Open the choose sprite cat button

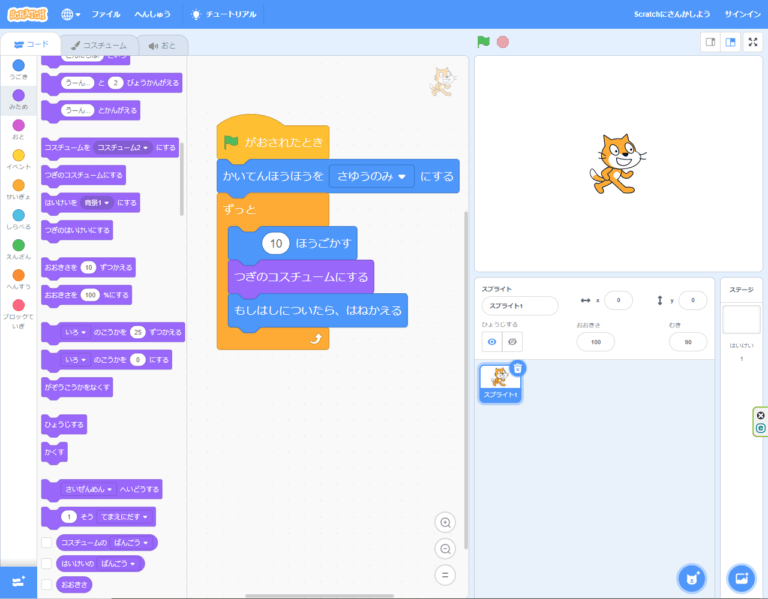[691, 577]
